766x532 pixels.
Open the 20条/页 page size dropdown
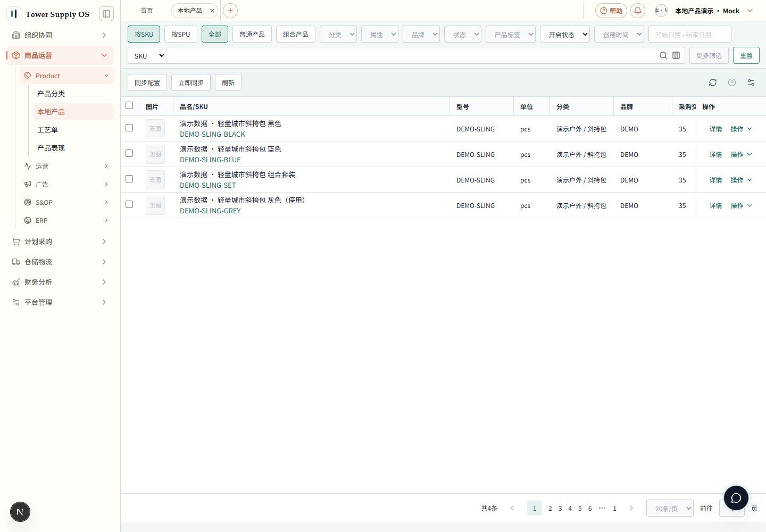click(670, 508)
